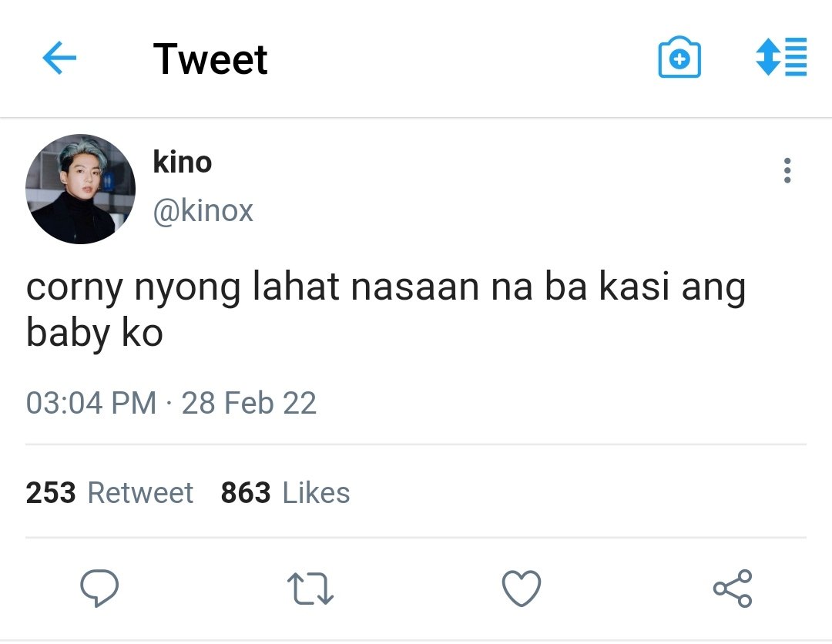Retweet using the looping arrows icon

click(x=310, y=589)
